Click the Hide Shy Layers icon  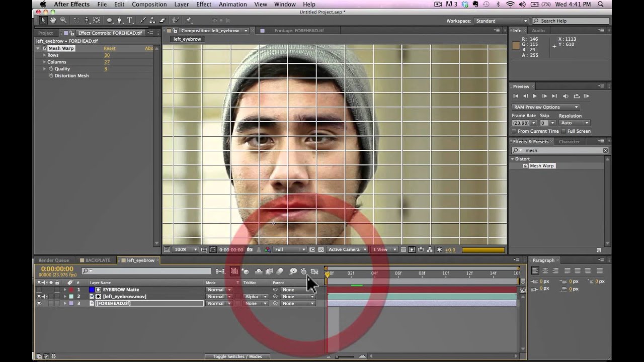pos(259,271)
